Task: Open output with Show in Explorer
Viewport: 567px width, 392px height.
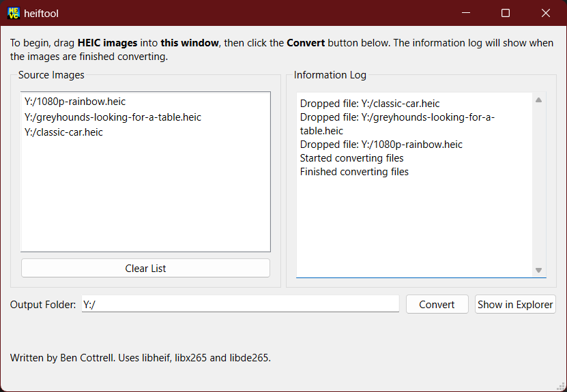Action: [515, 305]
